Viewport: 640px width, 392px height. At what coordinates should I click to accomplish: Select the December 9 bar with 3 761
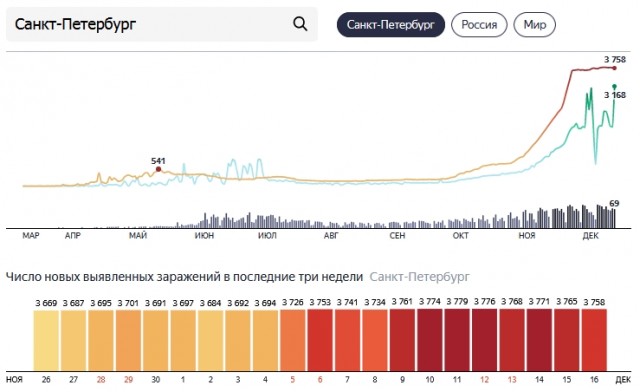pyautogui.click(x=402, y=340)
